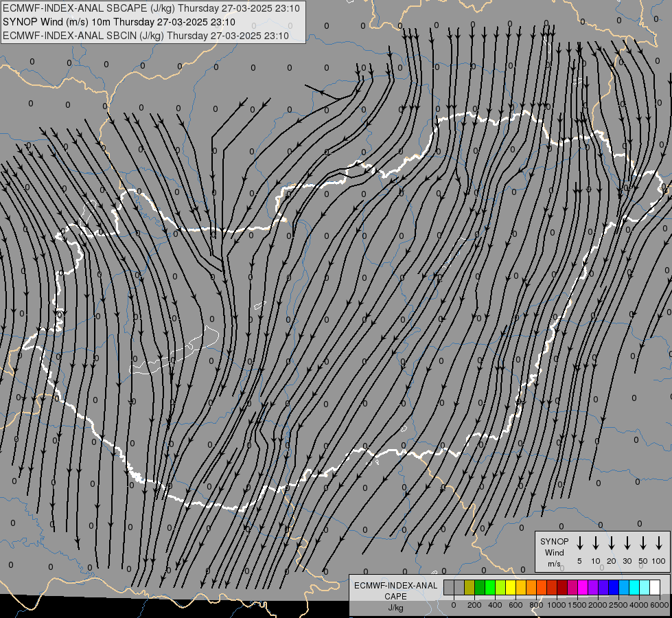Viewport: 672px width, 618px height.
Task: Pick the lime yellow-green CAPE legend swatch
Action: click(500, 587)
